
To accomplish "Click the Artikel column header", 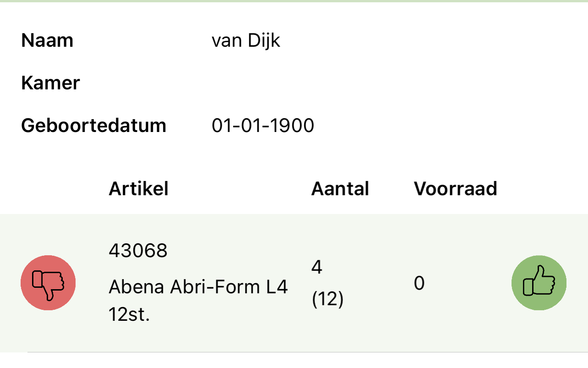I will point(138,189).
